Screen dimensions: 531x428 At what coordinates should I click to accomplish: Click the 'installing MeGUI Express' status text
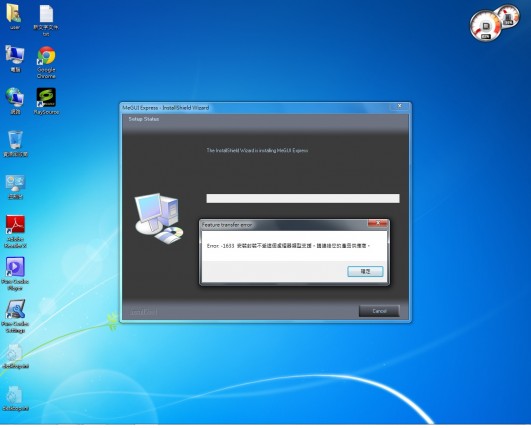click(257, 150)
